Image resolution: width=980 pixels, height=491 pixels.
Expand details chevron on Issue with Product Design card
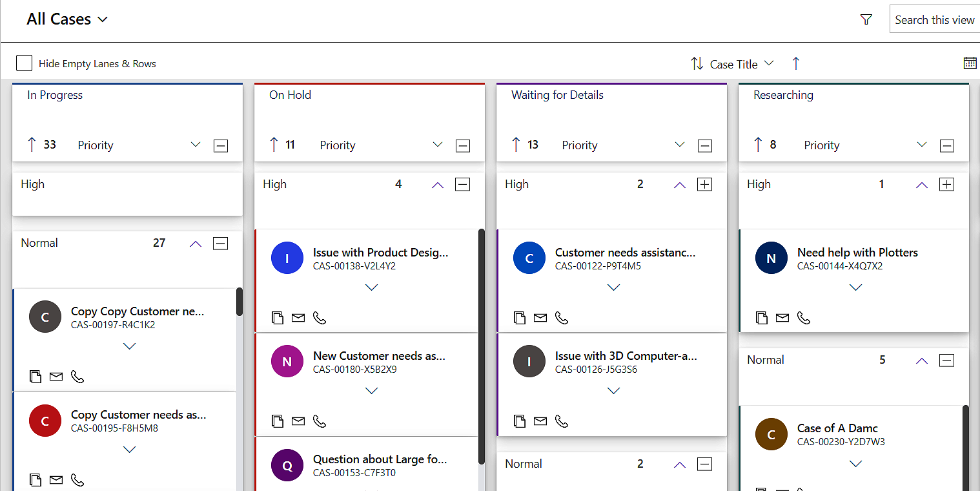coord(372,287)
